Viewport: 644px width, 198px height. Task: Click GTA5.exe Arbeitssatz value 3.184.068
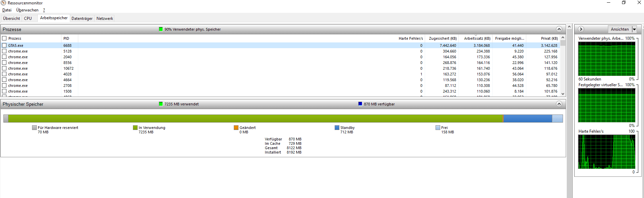[481, 45]
